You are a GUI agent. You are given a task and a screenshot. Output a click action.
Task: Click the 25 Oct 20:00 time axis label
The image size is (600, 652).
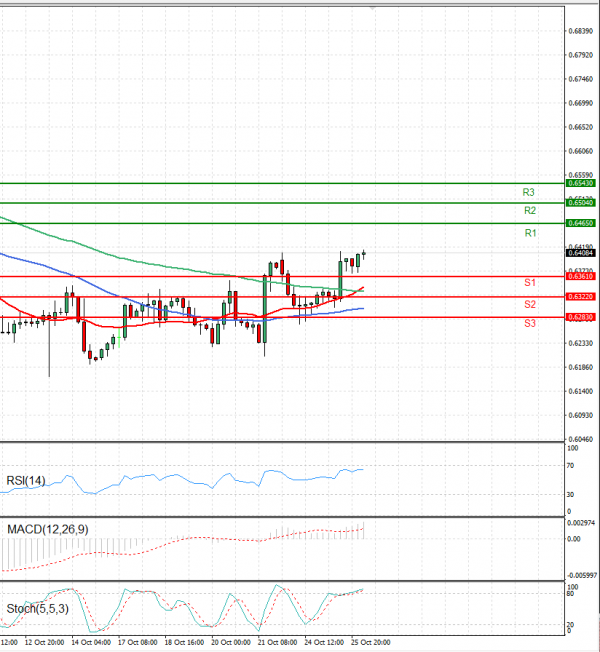pyautogui.click(x=368, y=642)
